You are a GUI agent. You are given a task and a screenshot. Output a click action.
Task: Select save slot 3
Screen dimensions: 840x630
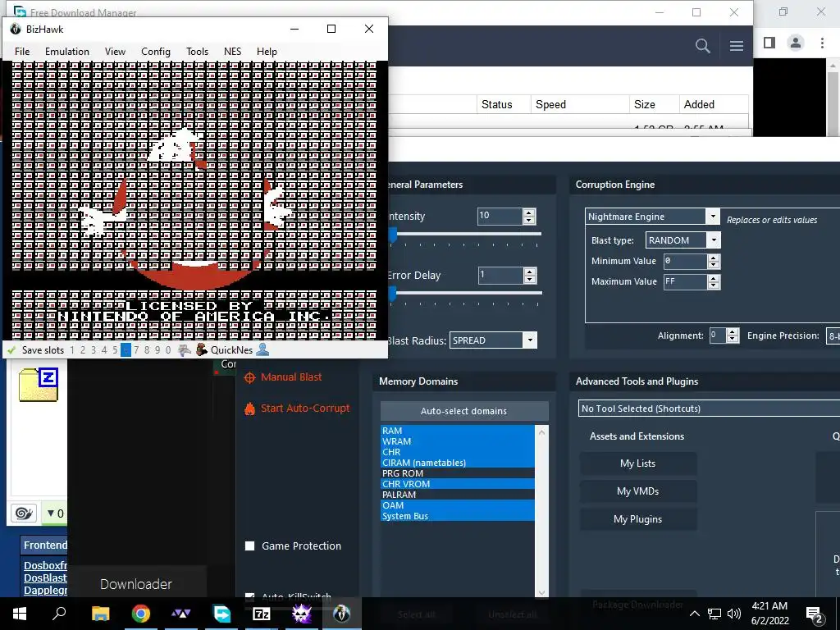pos(94,350)
